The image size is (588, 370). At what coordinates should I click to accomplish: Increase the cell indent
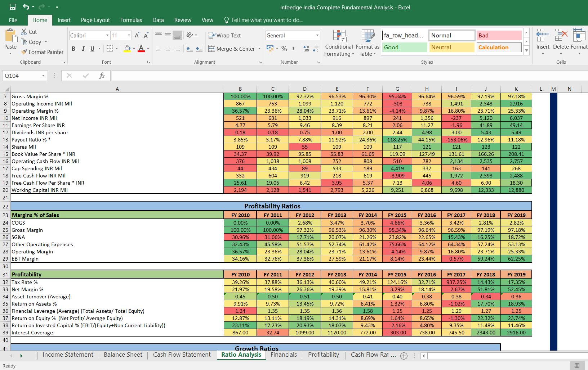[x=199, y=49]
